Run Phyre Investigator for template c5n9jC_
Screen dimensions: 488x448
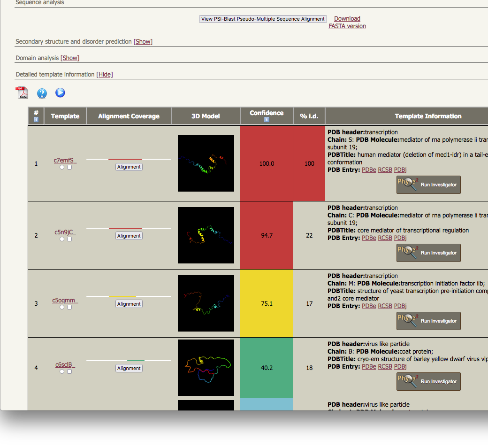coord(428,253)
